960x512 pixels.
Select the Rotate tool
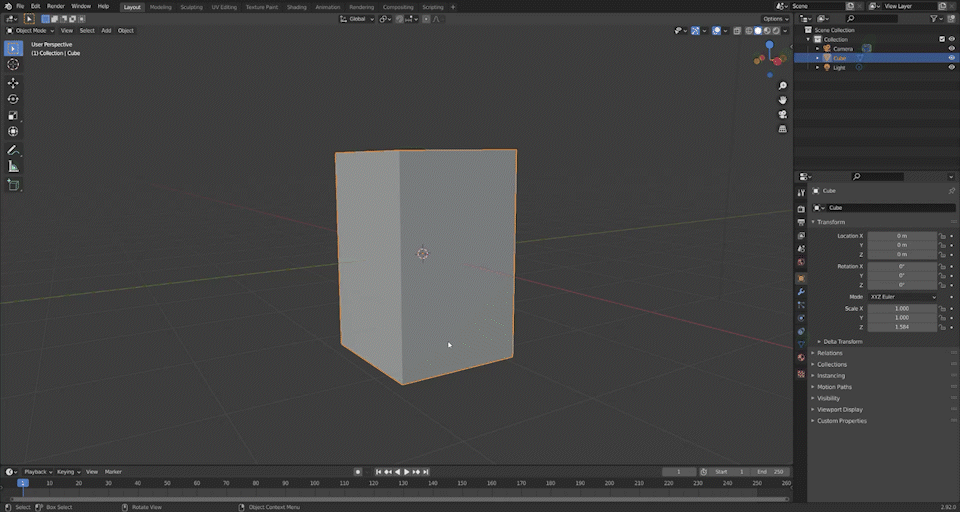[13, 99]
